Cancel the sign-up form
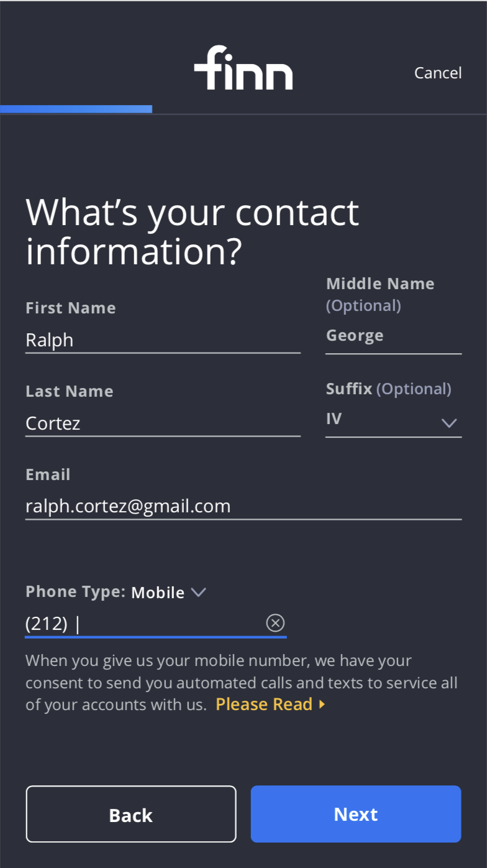The height and width of the screenshot is (868, 487). tap(438, 73)
